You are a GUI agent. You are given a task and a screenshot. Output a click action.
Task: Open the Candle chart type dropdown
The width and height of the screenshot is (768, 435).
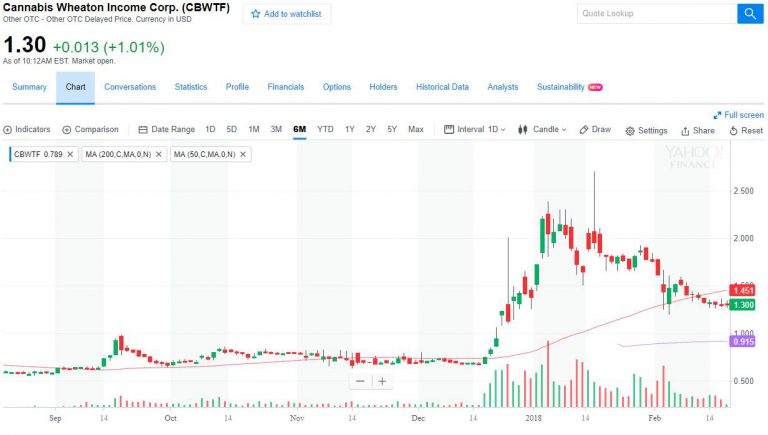pyautogui.click(x=542, y=129)
